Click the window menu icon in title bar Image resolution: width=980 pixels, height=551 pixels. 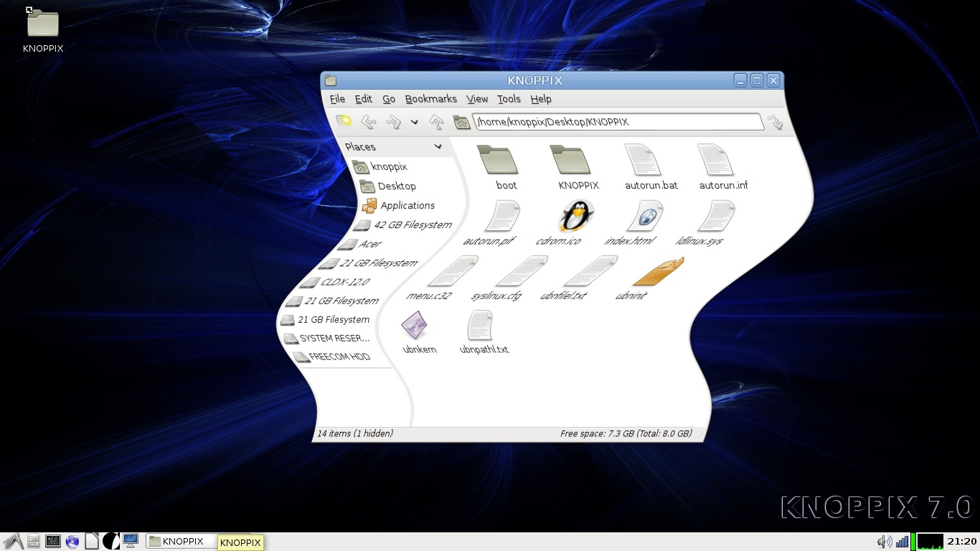click(330, 80)
